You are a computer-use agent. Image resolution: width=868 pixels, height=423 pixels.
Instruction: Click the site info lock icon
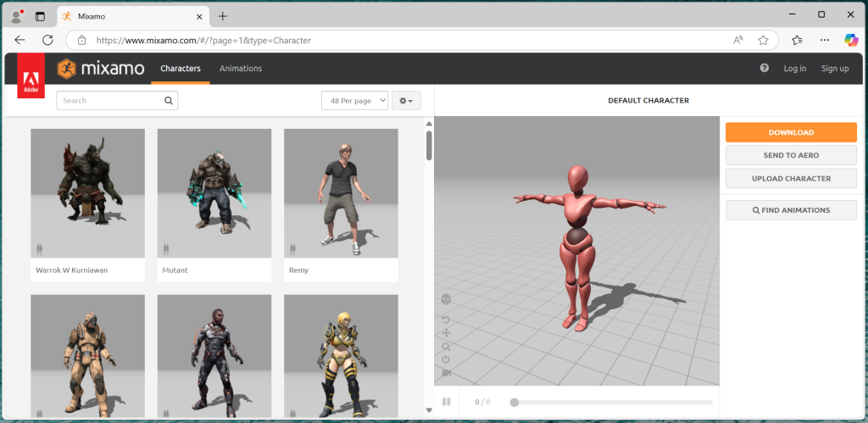pyautogui.click(x=82, y=41)
